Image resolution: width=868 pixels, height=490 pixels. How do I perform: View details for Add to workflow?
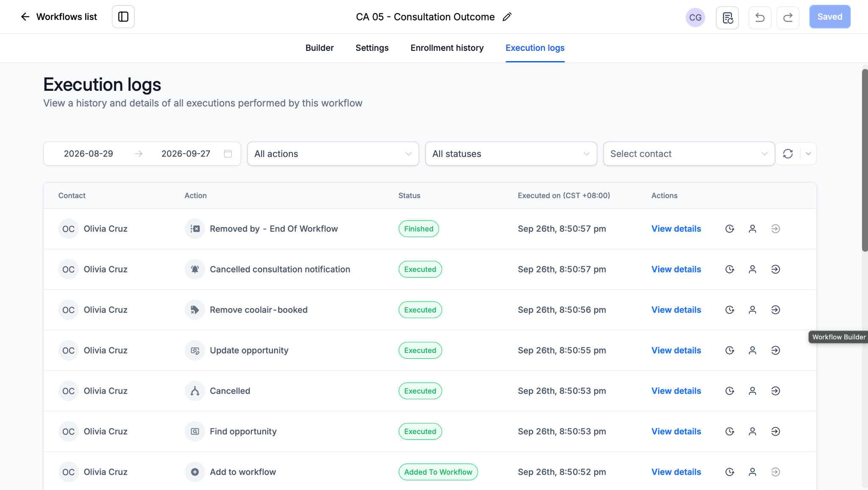[676, 472]
